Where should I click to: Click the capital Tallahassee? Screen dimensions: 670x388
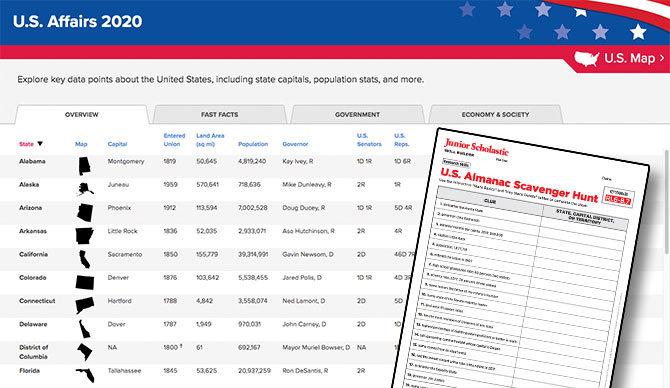(124, 371)
